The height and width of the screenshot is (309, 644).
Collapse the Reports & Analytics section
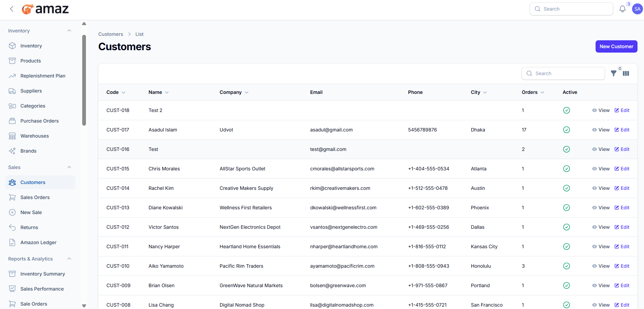pyautogui.click(x=69, y=259)
